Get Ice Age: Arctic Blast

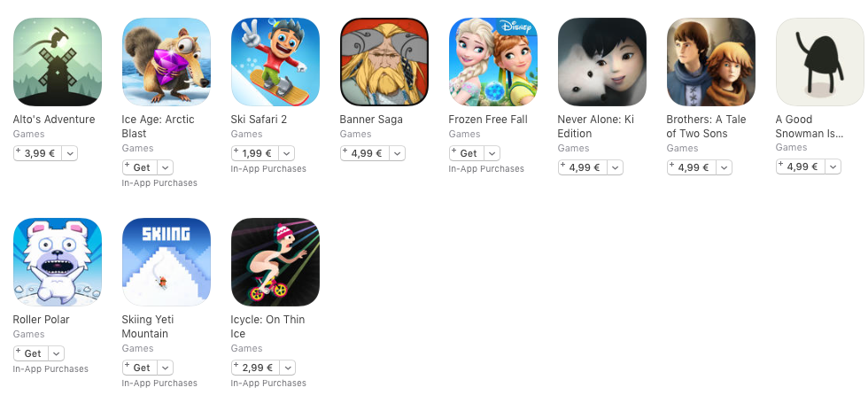click(140, 167)
